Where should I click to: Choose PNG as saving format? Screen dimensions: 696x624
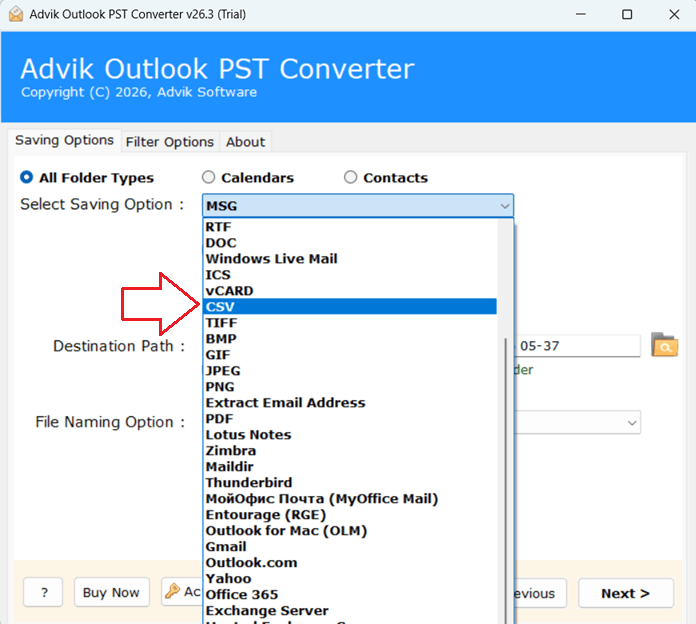(350, 387)
